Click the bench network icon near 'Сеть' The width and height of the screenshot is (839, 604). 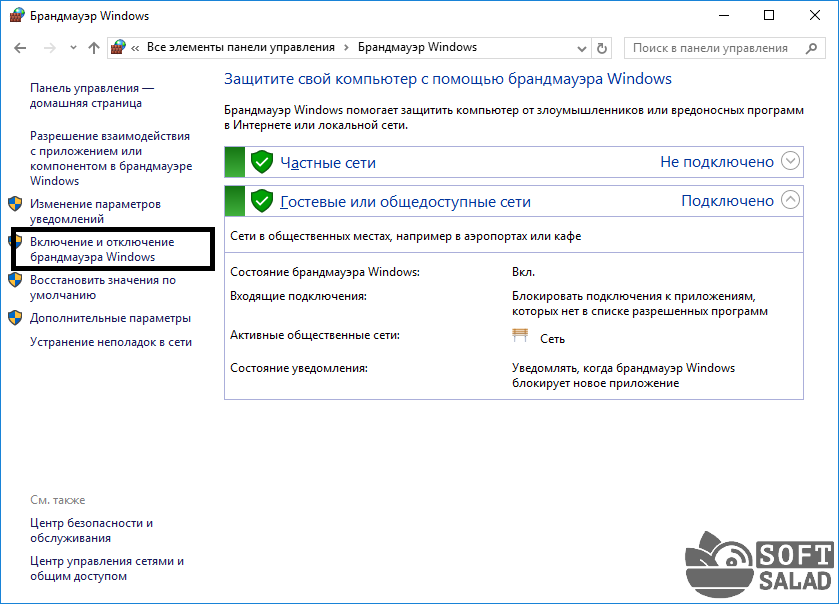coord(520,335)
